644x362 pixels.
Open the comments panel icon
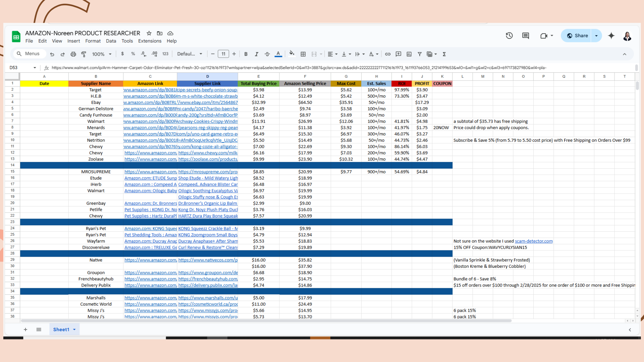coord(526,36)
